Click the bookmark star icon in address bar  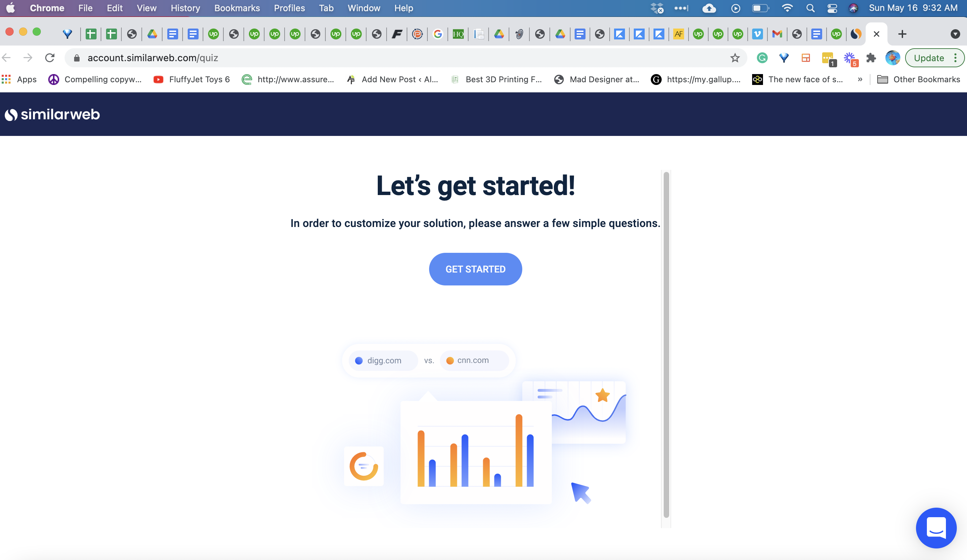click(735, 58)
